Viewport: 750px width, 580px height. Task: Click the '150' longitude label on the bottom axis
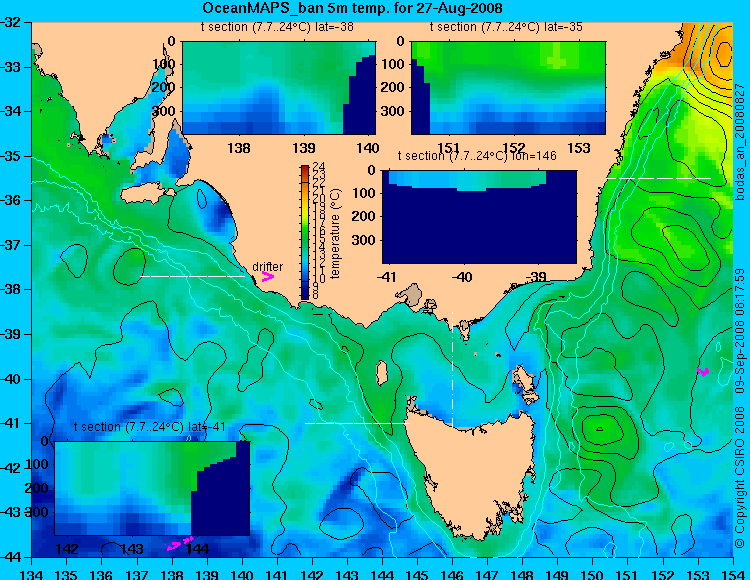coord(593,574)
